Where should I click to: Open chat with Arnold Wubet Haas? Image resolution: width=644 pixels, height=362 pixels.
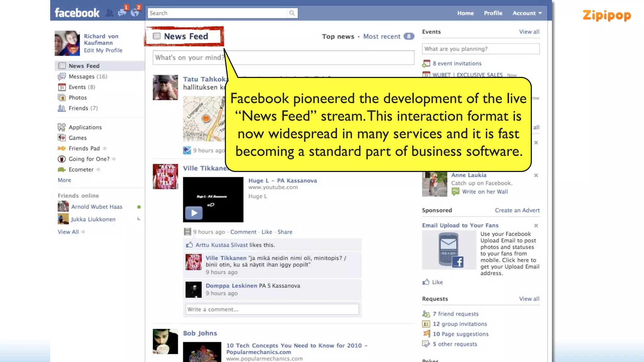97,207
